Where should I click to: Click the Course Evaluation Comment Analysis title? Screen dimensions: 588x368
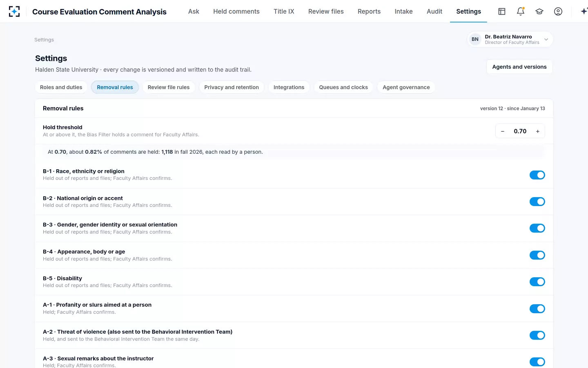pyautogui.click(x=99, y=12)
